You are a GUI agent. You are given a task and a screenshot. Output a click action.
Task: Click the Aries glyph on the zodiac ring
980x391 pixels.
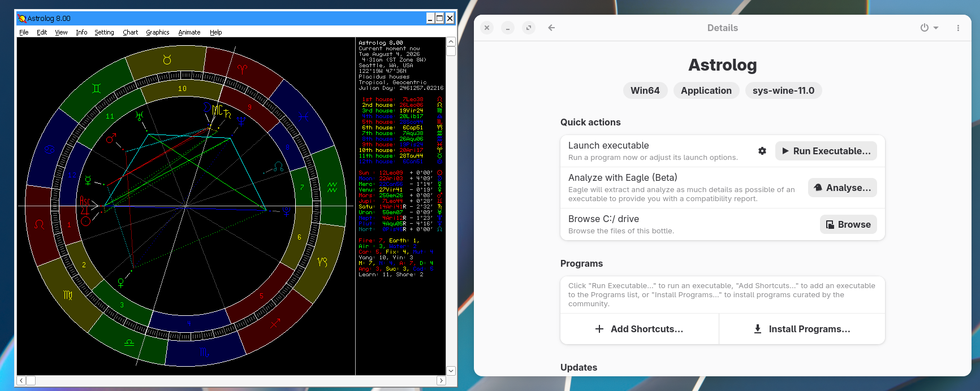(x=242, y=69)
